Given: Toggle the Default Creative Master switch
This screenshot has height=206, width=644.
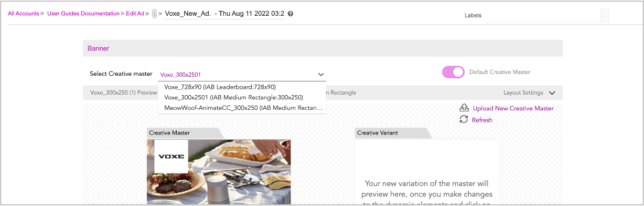Looking at the screenshot, I should tap(453, 72).
